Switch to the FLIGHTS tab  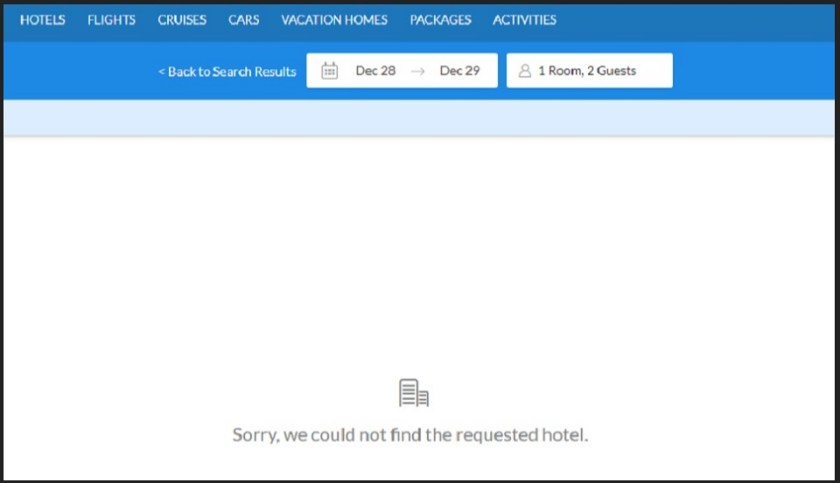tap(111, 20)
